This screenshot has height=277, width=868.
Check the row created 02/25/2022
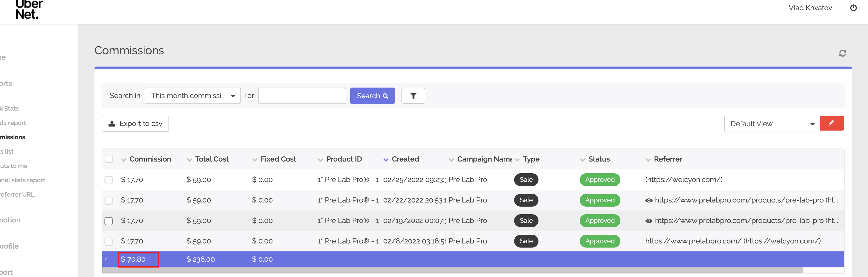point(109,180)
